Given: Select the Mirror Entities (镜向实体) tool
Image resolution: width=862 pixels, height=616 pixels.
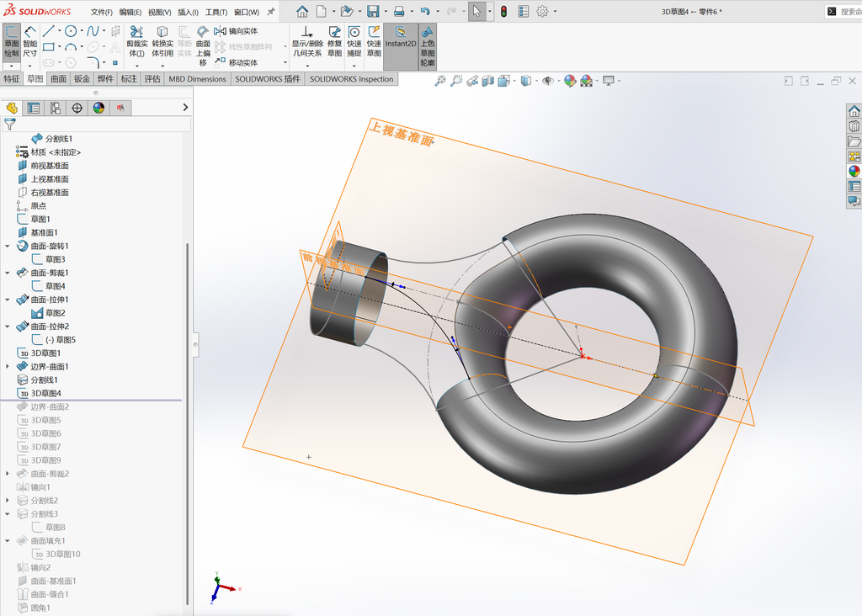Looking at the screenshot, I should tap(237, 31).
